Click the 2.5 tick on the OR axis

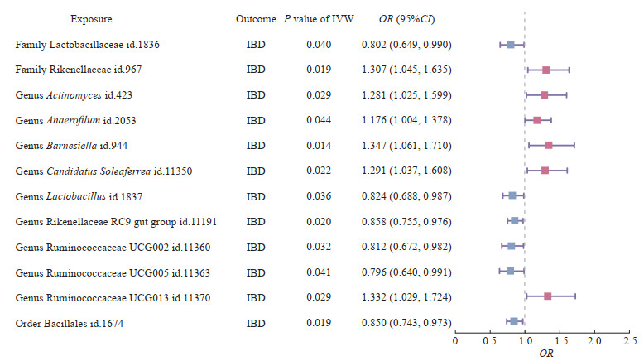tap(629, 341)
